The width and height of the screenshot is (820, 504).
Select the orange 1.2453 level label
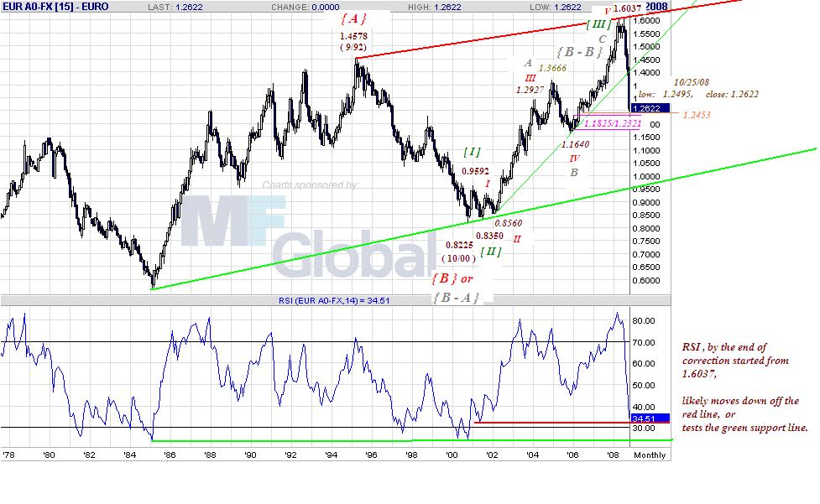tap(697, 115)
